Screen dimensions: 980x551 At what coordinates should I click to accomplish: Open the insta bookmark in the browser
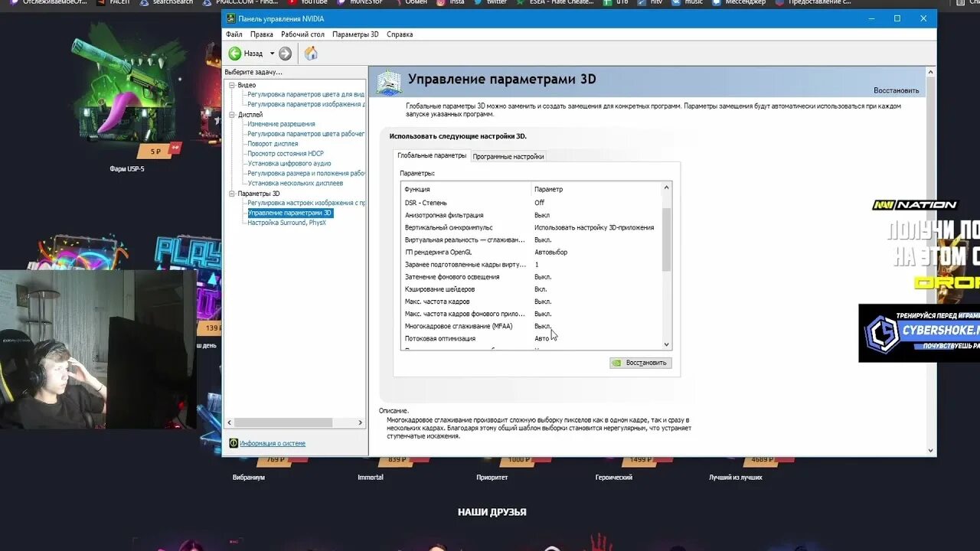450,2
